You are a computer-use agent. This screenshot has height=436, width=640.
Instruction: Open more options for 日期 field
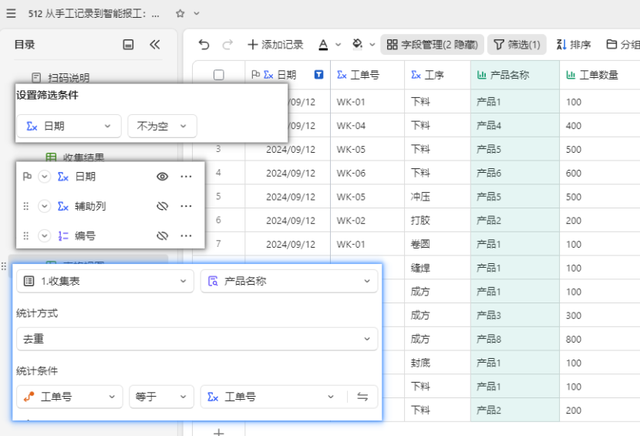tap(186, 176)
